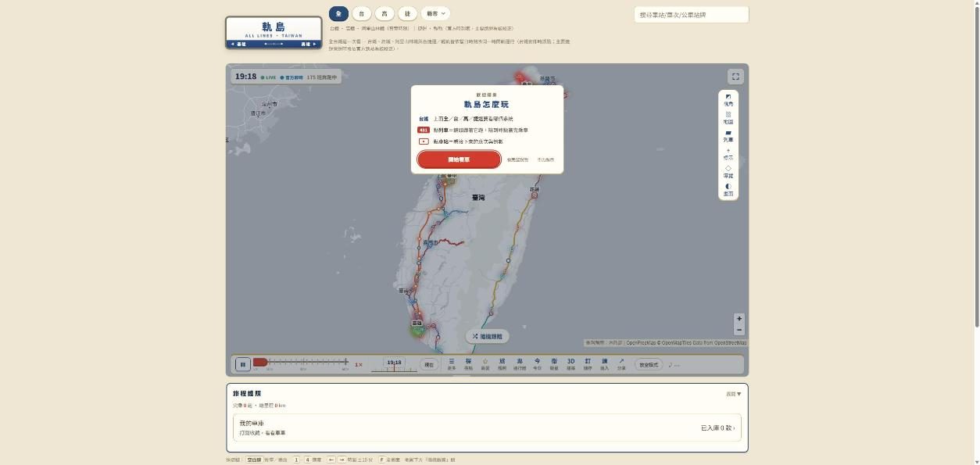Open the list icon in bottom toolbar
The width and height of the screenshot is (980, 465).
click(x=451, y=363)
